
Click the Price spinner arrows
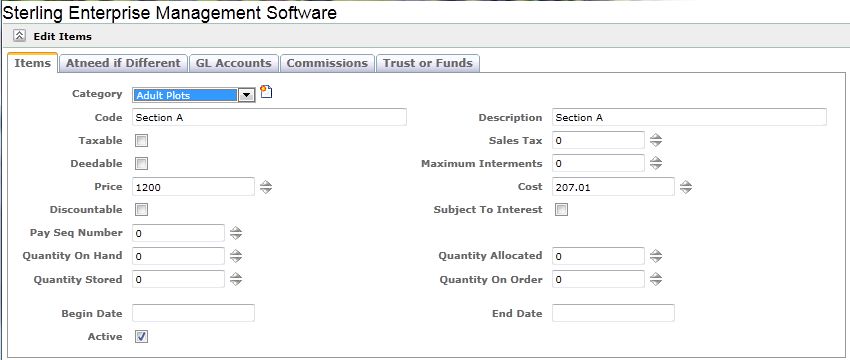point(266,187)
